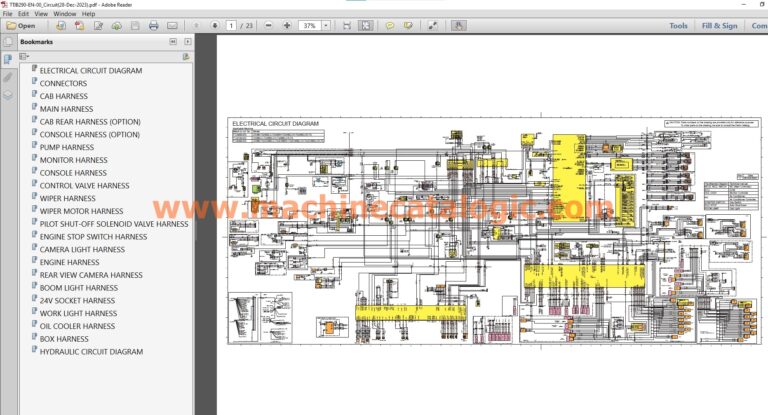Go to the WIPER MOTOR HARNESS bookmark

[81, 211]
